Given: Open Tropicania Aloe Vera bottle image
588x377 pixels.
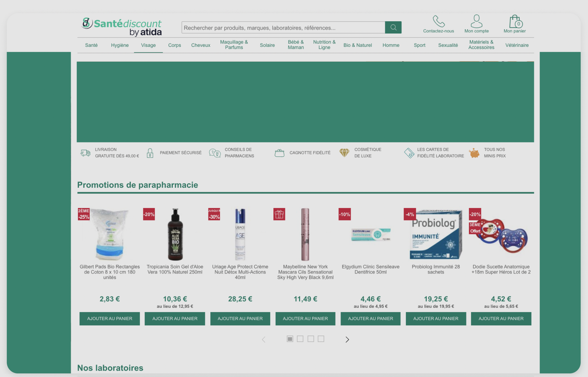Looking at the screenshot, I should [175, 234].
